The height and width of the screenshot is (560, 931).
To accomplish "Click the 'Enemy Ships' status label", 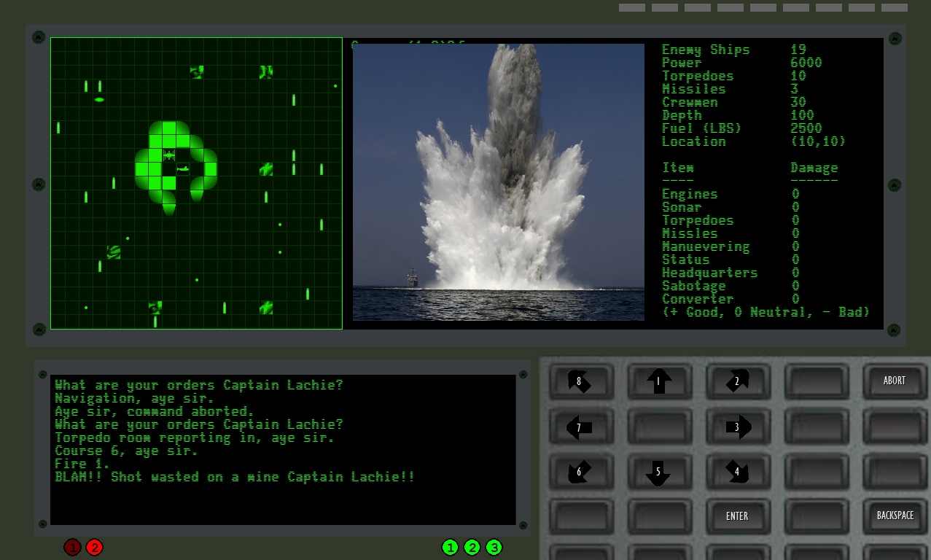I will tap(706, 50).
